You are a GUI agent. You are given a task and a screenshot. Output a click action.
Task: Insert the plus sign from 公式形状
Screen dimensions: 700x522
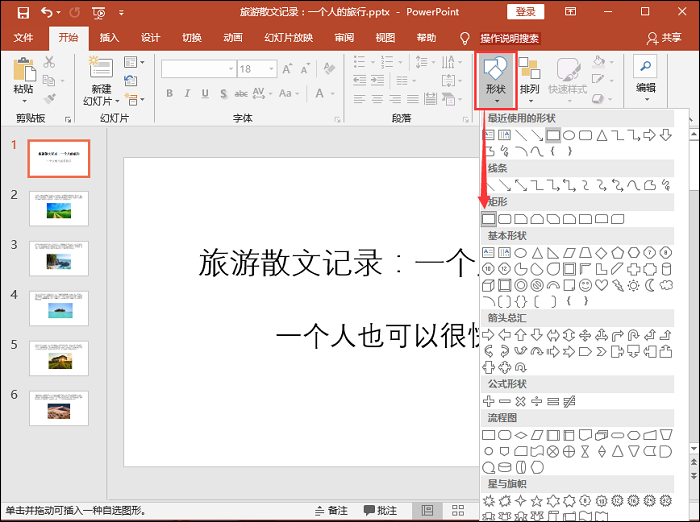point(489,401)
